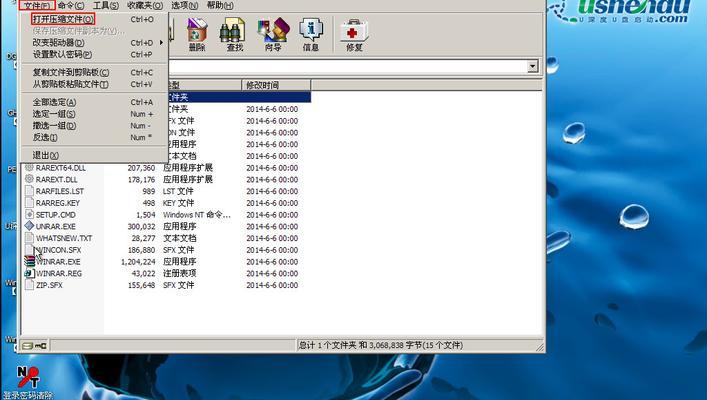Choose 设置默认密码(P) menu entry
The image size is (707, 400).
pyautogui.click(x=95, y=54)
